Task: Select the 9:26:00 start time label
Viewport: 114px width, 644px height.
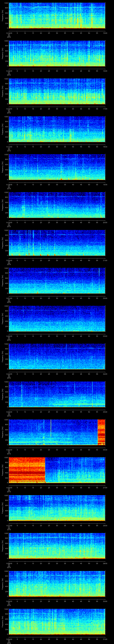Action: 9,487
